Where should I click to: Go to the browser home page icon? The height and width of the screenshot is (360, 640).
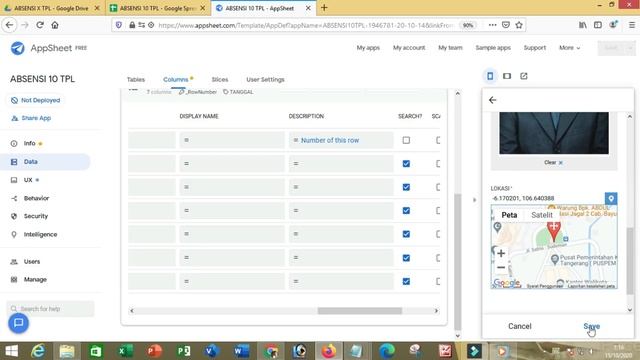click(55, 25)
